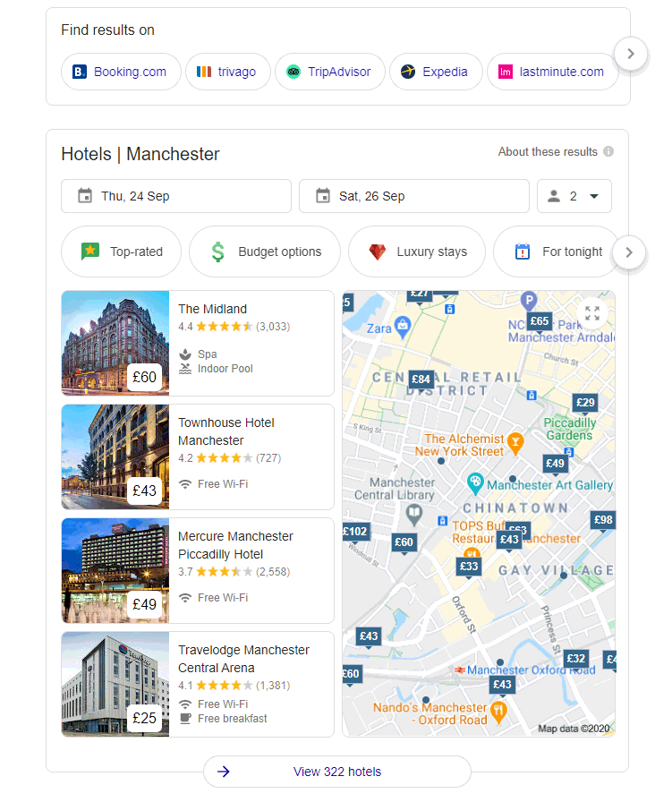Open TripAdvisor results chip

[330, 72]
